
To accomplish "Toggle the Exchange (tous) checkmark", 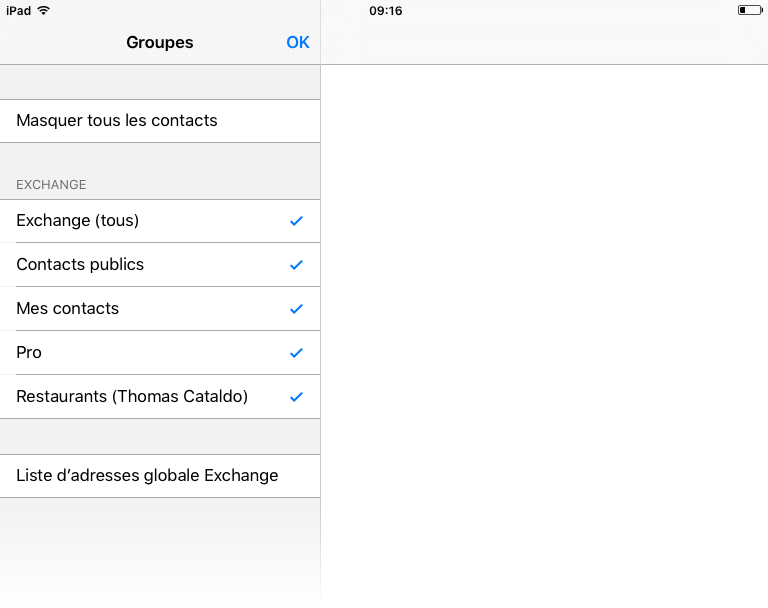I will click(296, 221).
